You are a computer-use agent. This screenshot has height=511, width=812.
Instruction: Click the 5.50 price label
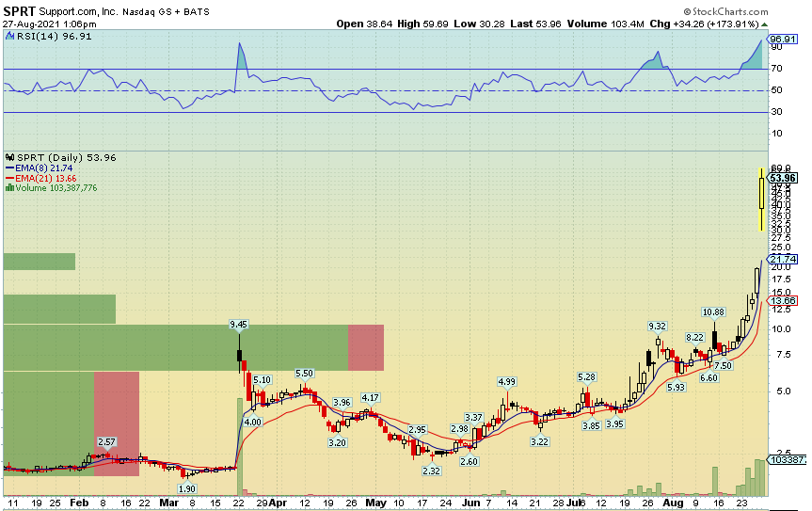pyautogui.click(x=305, y=374)
